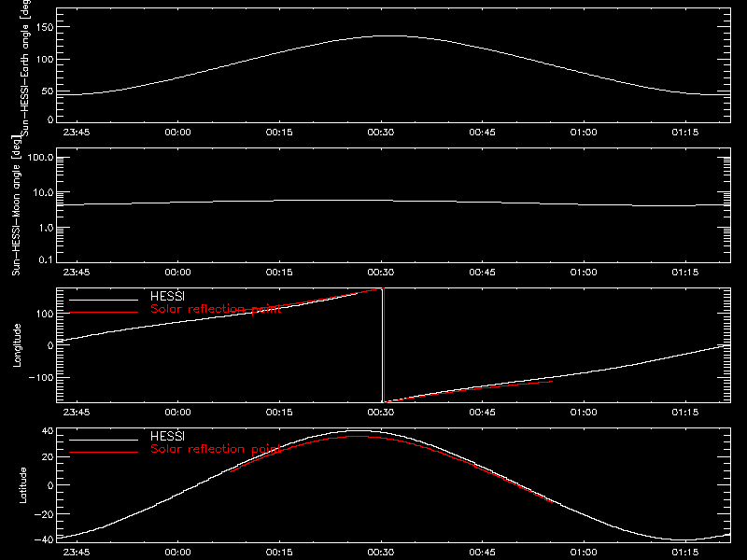Click the 10.0 tick on Sun-HESSI-Moon axis
This screenshot has height=560, width=747.
pos(43,192)
